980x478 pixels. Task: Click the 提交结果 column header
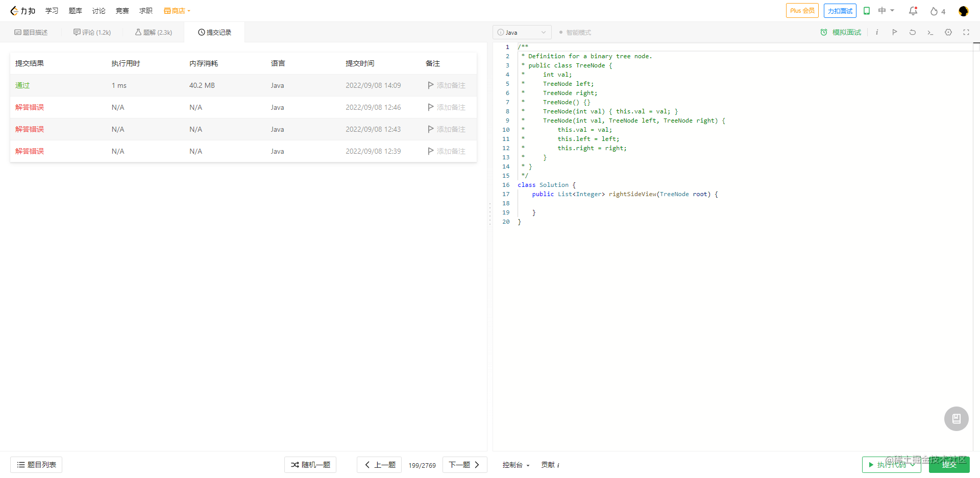(x=30, y=63)
